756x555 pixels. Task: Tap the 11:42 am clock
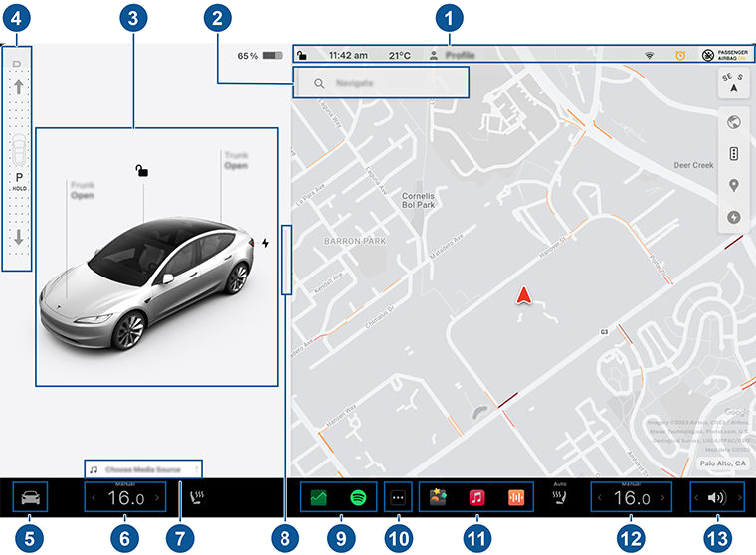point(348,55)
